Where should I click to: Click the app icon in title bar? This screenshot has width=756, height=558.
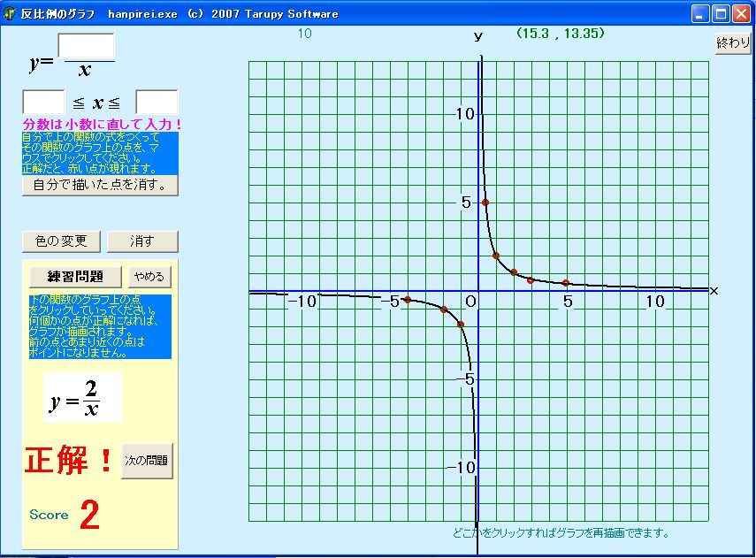[9, 13]
